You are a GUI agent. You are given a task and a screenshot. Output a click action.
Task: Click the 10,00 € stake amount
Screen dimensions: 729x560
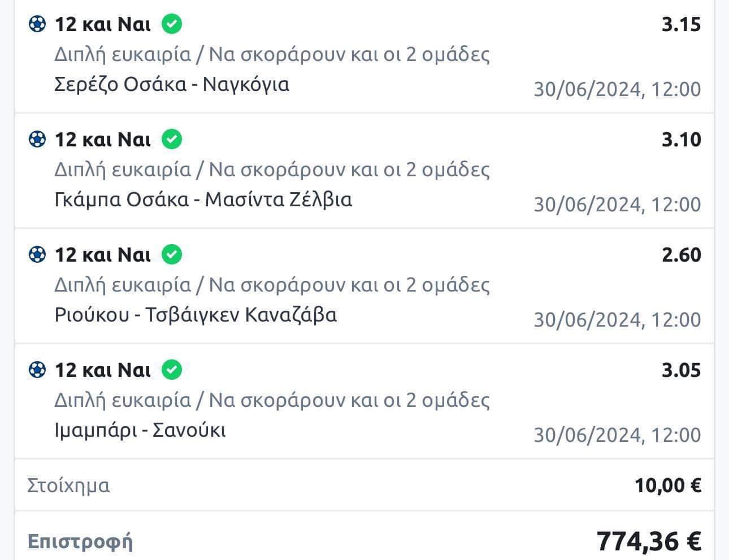pyautogui.click(x=667, y=485)
